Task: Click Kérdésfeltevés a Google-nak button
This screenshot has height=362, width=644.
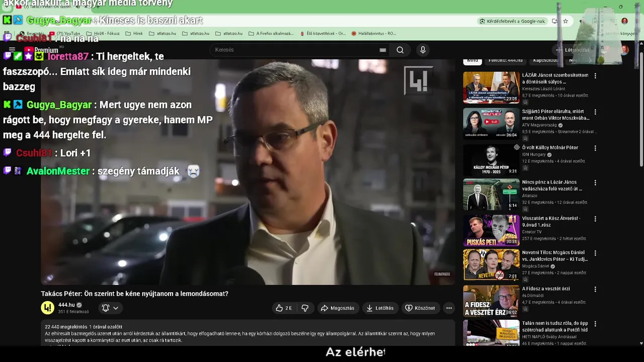Action: coord(512,21)
